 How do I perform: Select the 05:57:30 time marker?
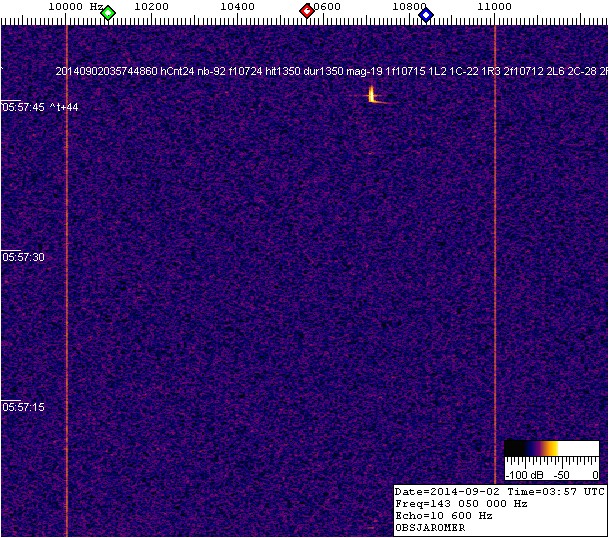click(24, 257)
